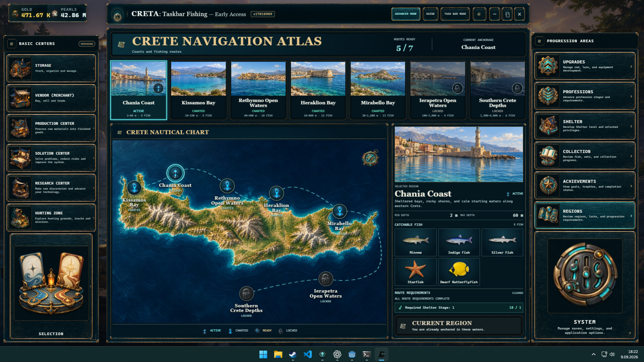The image size is (644, 362).
Task: Select the Rethymno Open Waters route card
Action: coord(258,90)
